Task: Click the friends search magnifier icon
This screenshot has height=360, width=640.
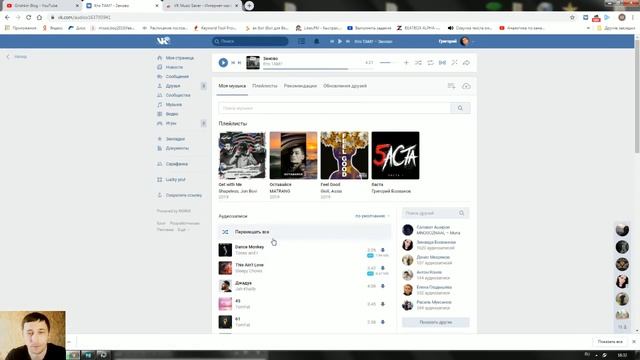Action: click(x=462, y=213)
